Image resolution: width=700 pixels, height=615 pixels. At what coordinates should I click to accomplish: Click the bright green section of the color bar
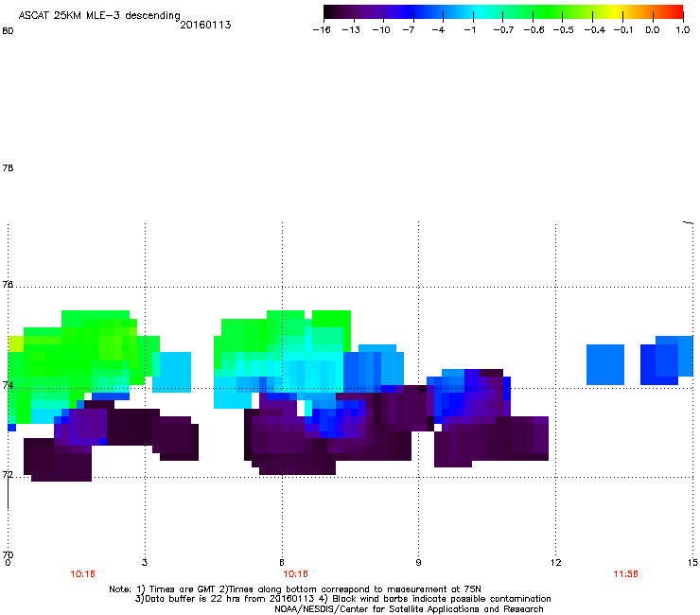point(548,11)
